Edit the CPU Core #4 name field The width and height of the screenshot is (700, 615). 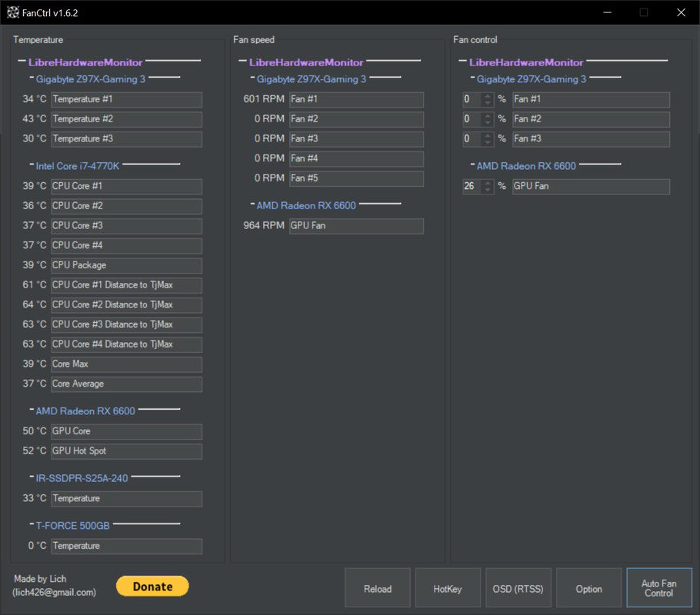click(x=126, y=245)
